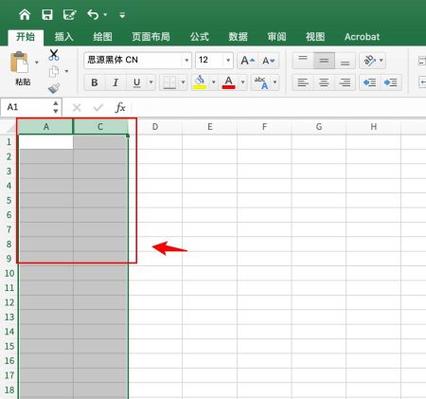Align text to middle of cell
This screenshot has width=426, height=399.
(324, 61)
